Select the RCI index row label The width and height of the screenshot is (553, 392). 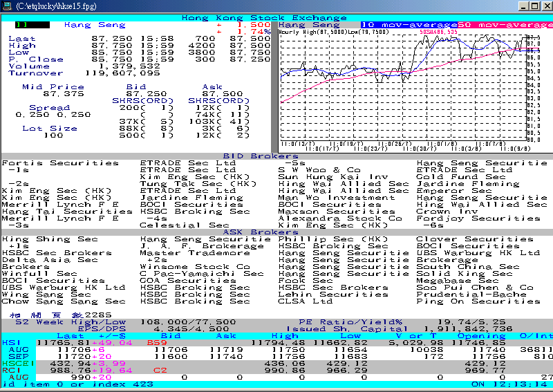click(11, 371)
